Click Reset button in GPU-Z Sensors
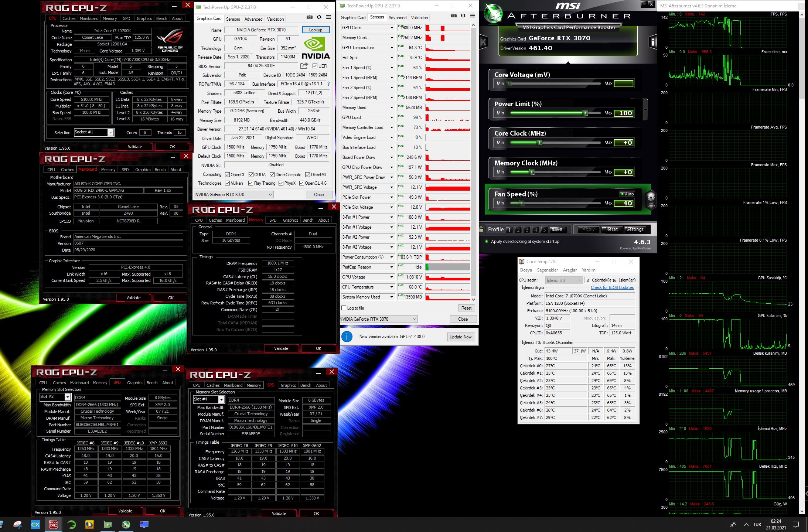The height and width of the screenshot is (532, 808). [x=466, y=308]
